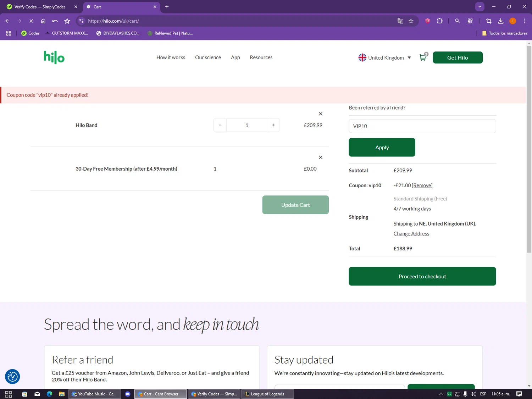Open browser downloads
Screen dimensions: 532x399
[x=501, y=21]
